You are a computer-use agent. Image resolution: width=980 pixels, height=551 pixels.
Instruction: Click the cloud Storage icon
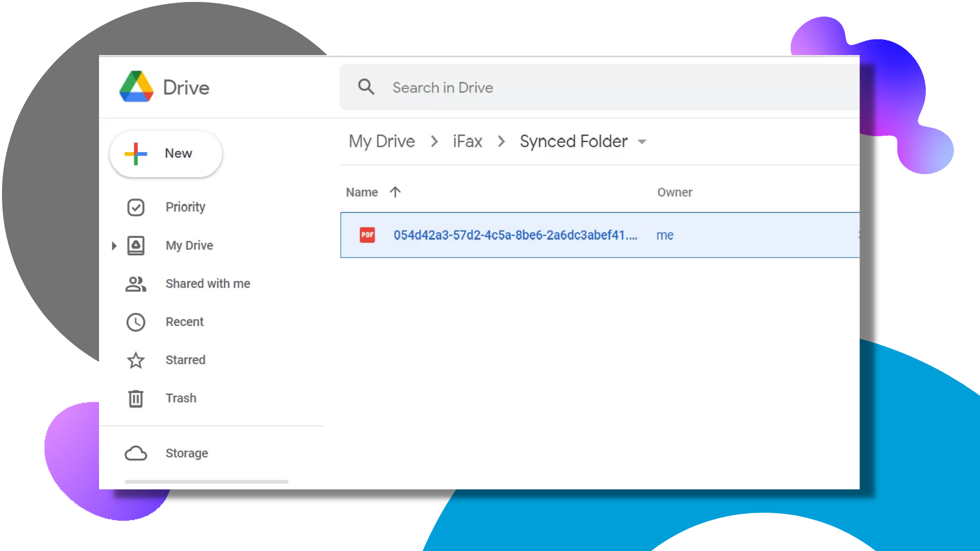[x=136, y=453]
